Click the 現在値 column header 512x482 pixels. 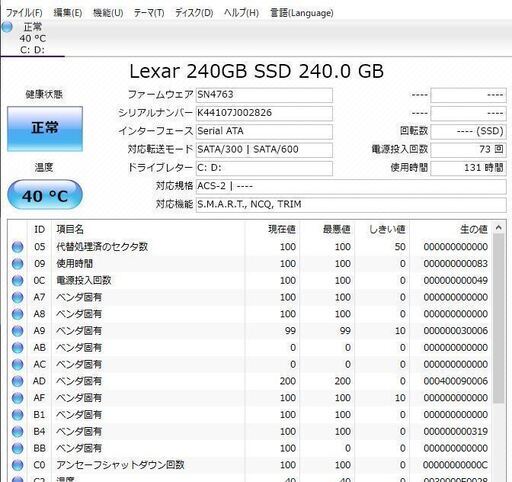point(272,229)
